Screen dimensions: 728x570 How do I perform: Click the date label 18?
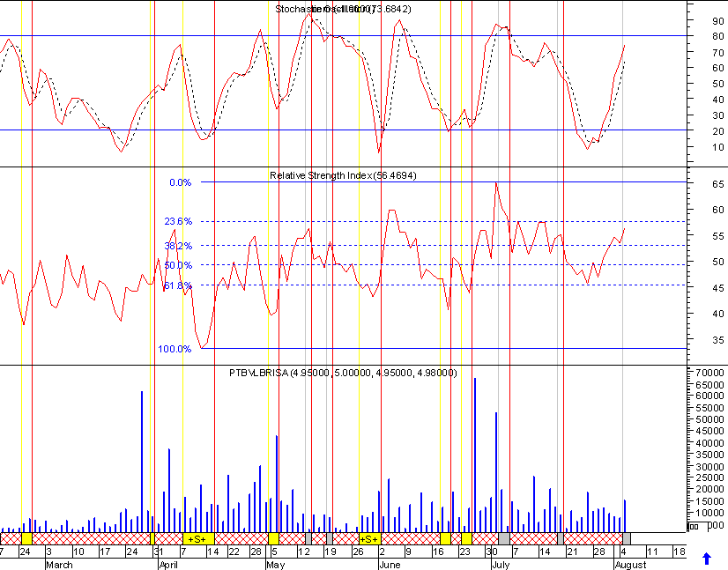tap(680, 551)
